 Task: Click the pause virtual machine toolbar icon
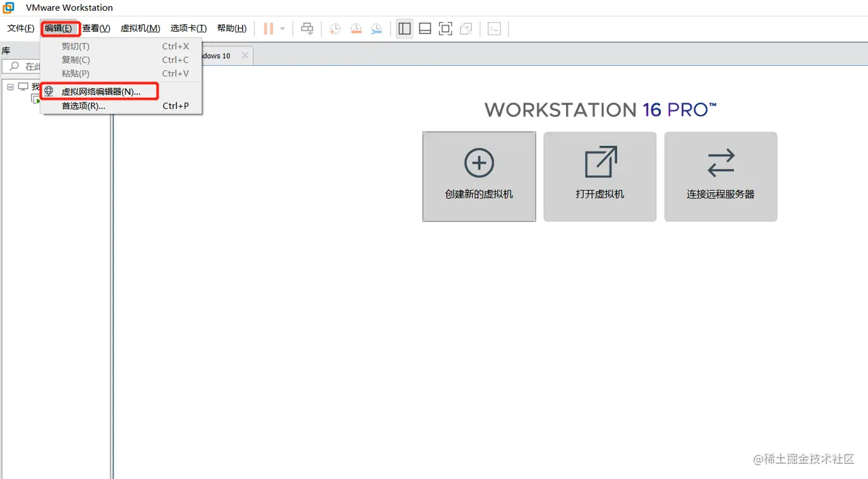click(268, 28)
